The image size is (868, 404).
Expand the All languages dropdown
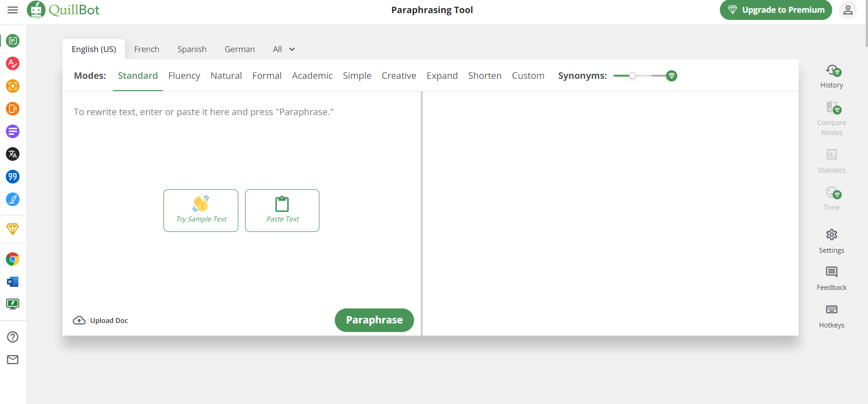coord(284,49)
